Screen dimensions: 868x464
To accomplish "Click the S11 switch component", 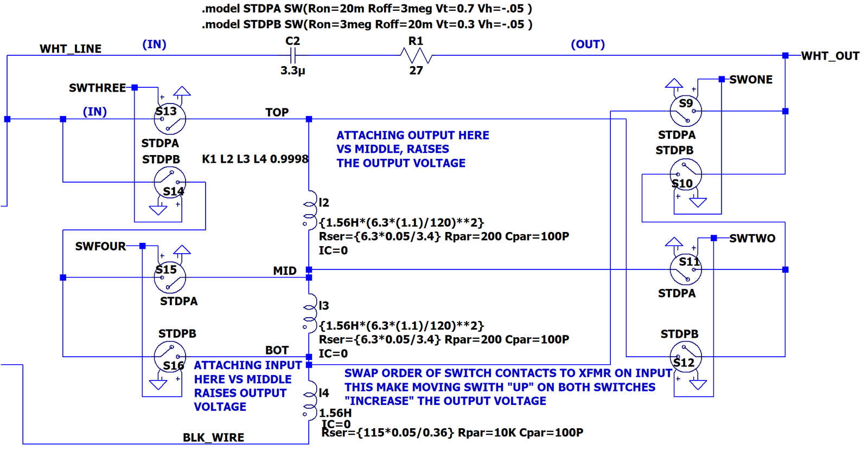I will pos(686,269).
